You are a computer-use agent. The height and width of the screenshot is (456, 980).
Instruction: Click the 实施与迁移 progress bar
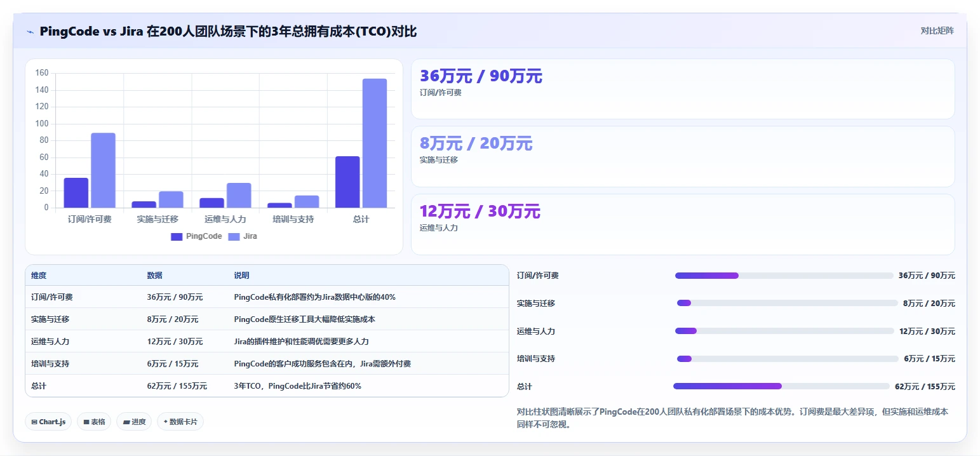788,304
